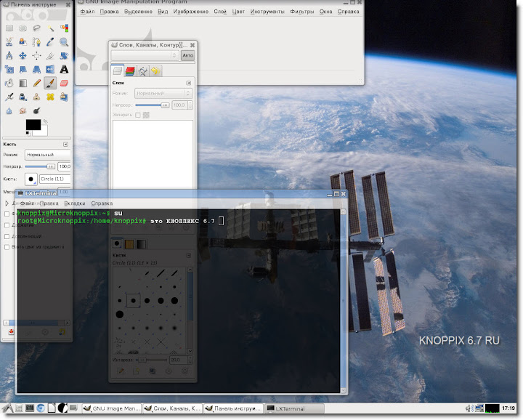523x420 pixels.
Task: Open the Фильтры menu
Action: 301,12
